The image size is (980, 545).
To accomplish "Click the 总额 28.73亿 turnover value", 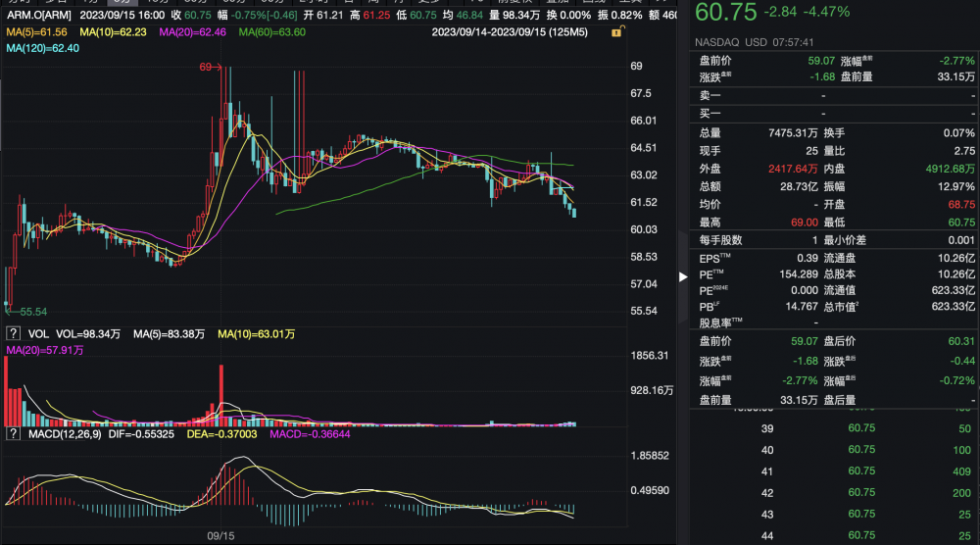I will (799, 186).
